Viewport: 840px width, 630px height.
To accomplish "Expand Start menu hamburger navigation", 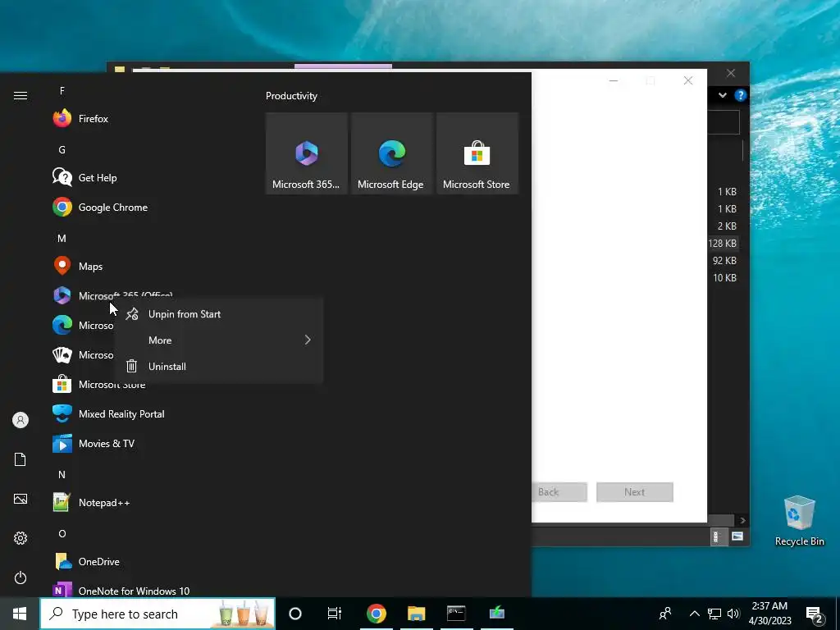I will point(21,95).
